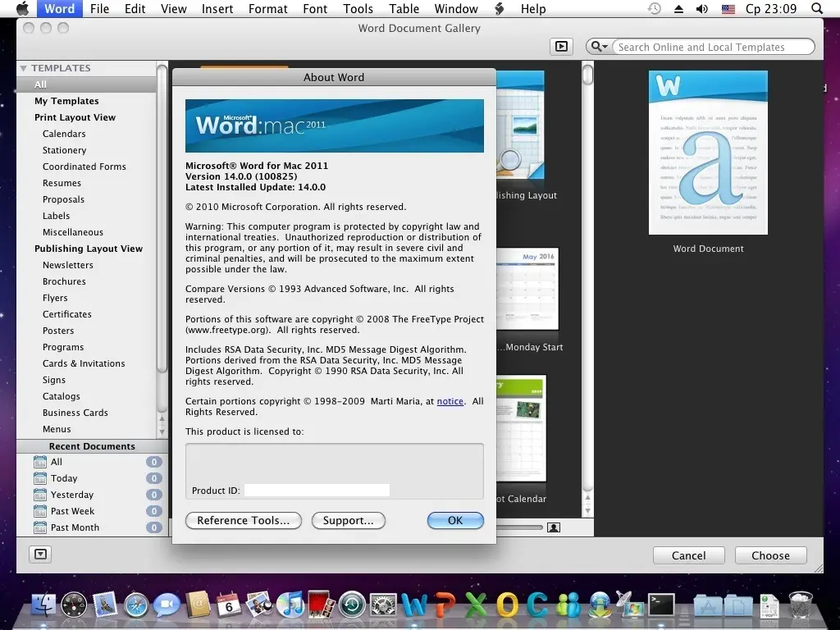Screen dimensions: 840x630
Task: Launch Safari from the Dock
Action: [136, 605]
